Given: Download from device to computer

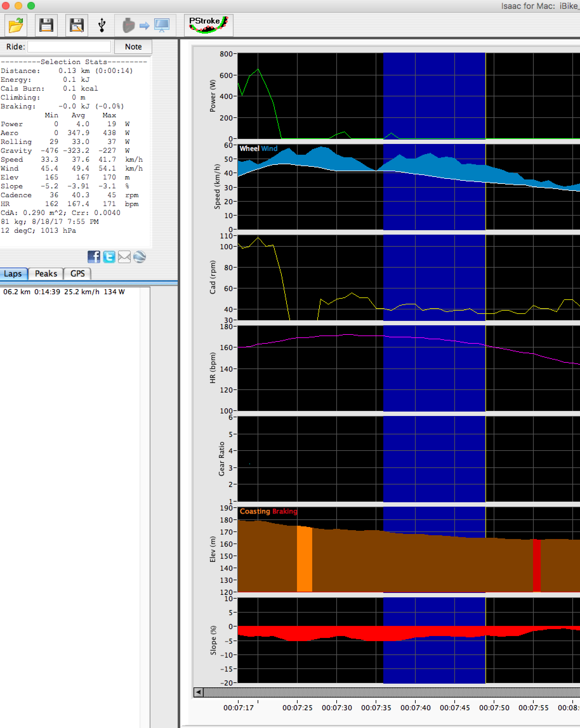Looking at the screenshot, I should point(145,25).
